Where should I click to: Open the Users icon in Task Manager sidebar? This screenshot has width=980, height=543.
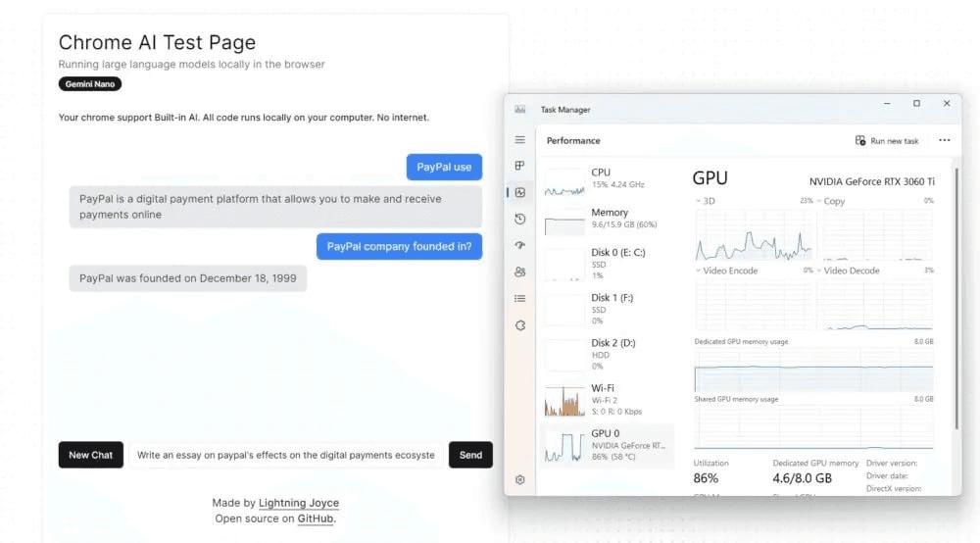[520, 271]
